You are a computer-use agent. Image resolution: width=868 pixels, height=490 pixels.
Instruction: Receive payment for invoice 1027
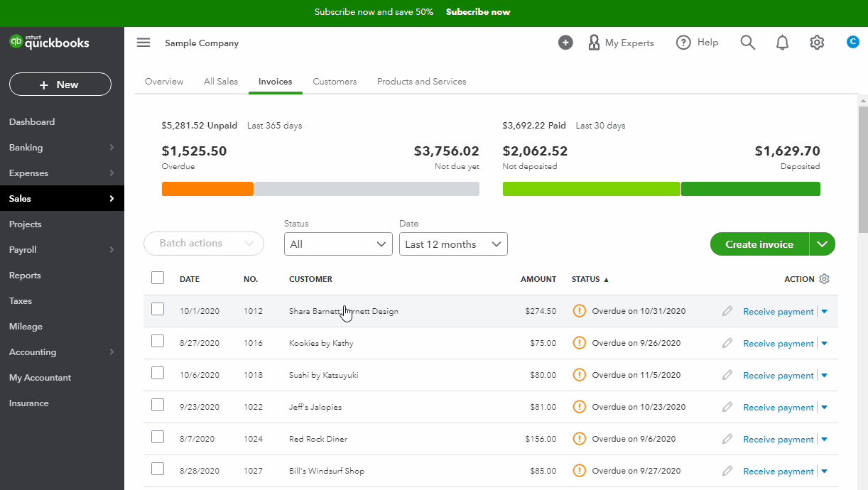(x=779, y=472)
